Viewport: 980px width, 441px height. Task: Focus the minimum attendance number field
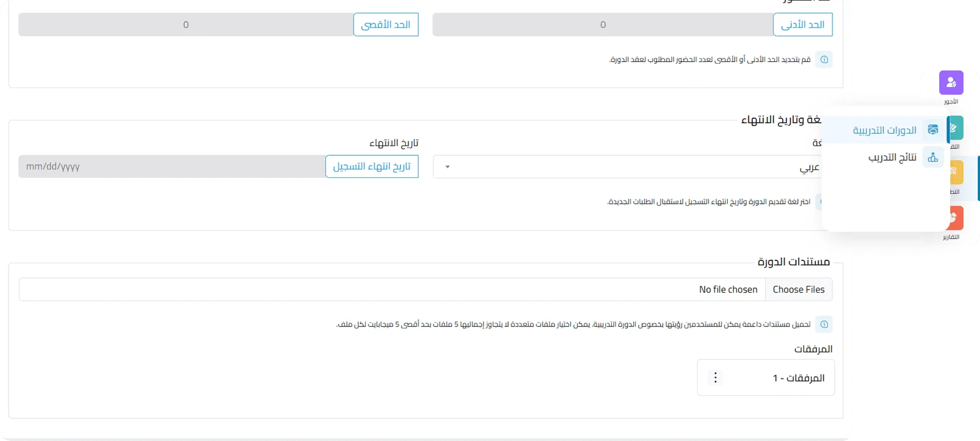point(603,25)
